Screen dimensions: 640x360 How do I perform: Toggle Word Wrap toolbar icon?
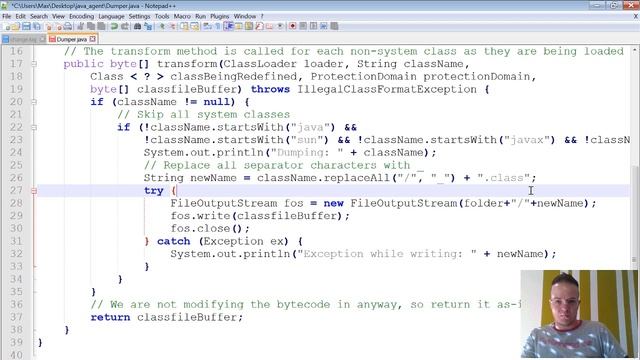click(207, 26)
